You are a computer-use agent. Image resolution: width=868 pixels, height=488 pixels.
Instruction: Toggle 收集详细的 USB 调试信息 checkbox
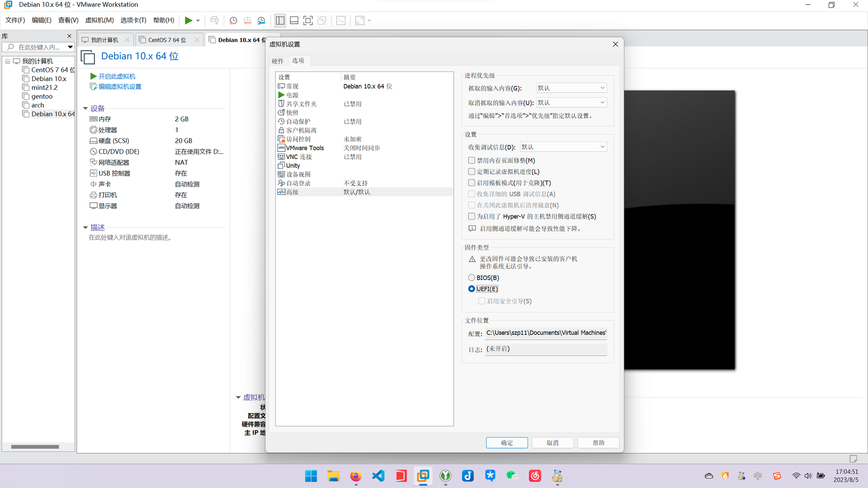tap(472, 194)
